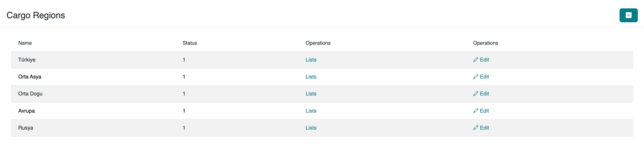Viewport: 644px width, 146px height.
Task: Select the Orta Asya name cell
Action: 30,77
